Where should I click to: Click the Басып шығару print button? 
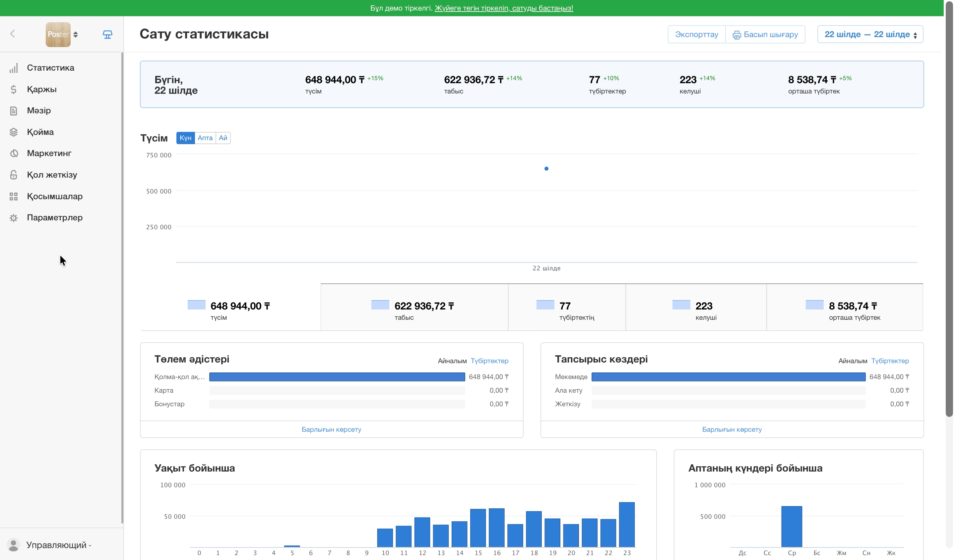click(765, 34)
